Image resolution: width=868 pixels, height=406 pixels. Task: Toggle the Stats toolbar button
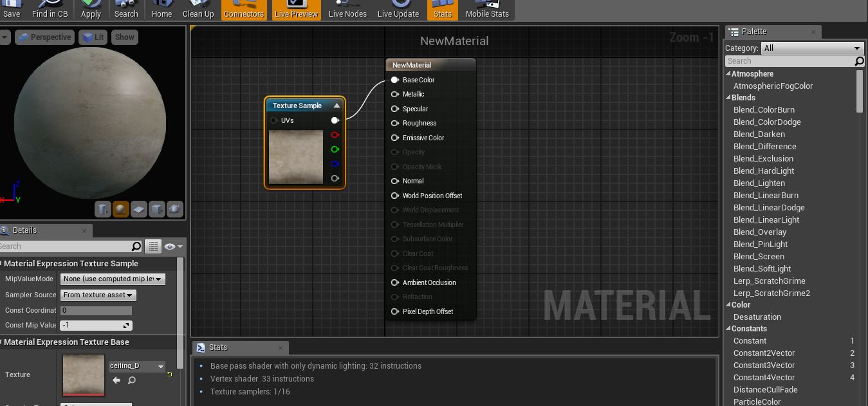click(443, 10)
